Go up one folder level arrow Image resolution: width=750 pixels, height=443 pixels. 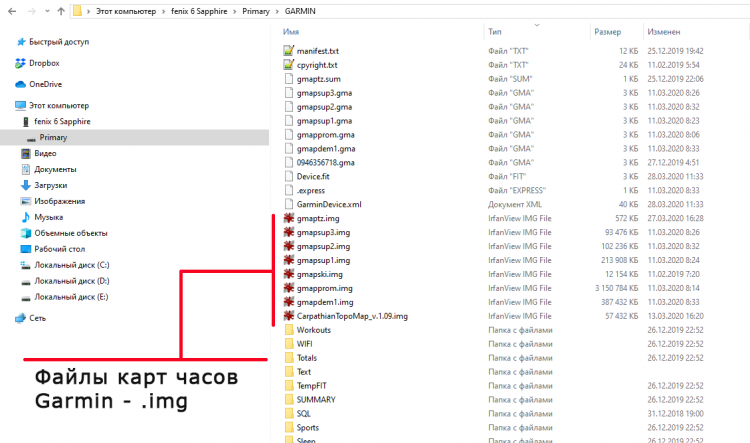[x=61, y=11]
